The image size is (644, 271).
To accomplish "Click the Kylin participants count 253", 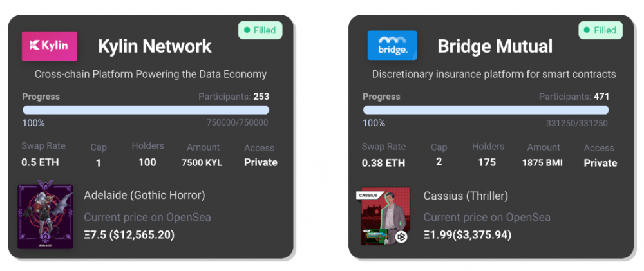I will (x=261, y=97).
